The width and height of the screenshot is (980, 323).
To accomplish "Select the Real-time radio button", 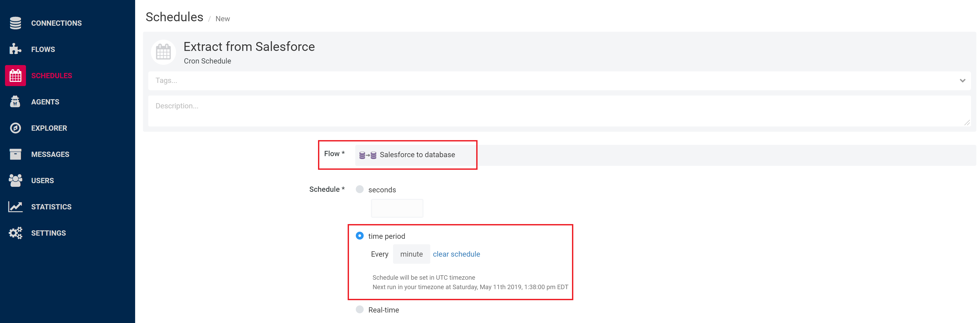I will click(359, 309).
